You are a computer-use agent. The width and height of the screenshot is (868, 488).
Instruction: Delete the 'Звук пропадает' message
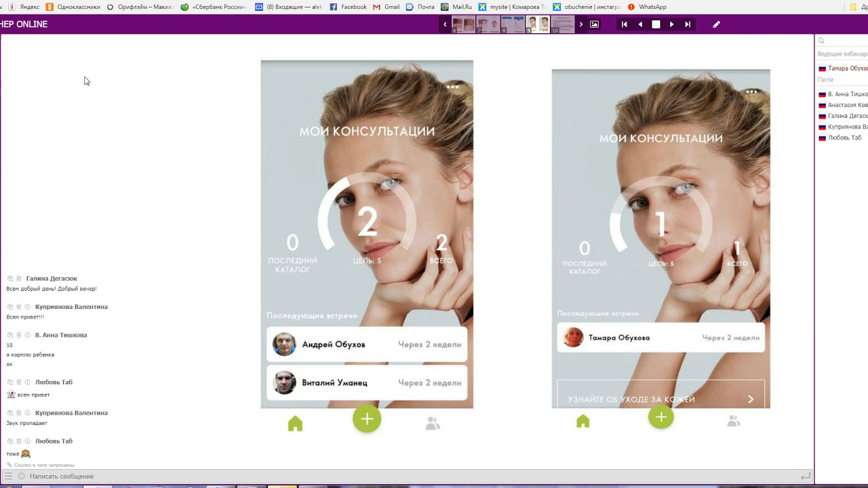point(19,413)
